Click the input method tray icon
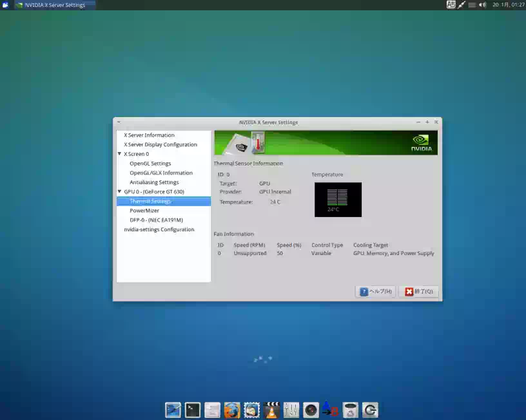Screen dimensions: 526x420 [451, 5]
